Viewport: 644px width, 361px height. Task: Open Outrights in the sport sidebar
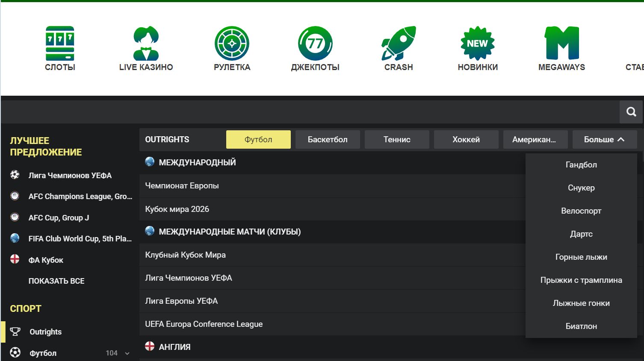pos(45,332)
